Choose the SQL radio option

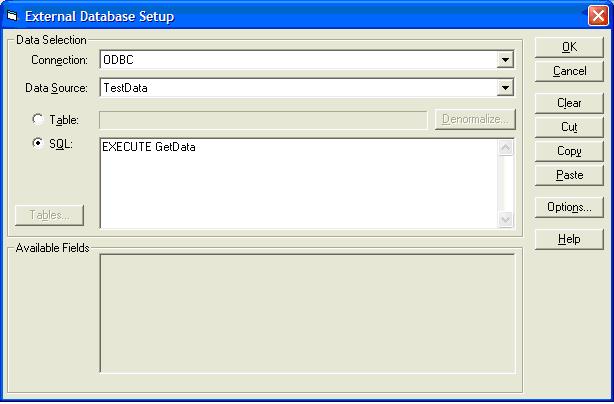[x=38, y=144]
